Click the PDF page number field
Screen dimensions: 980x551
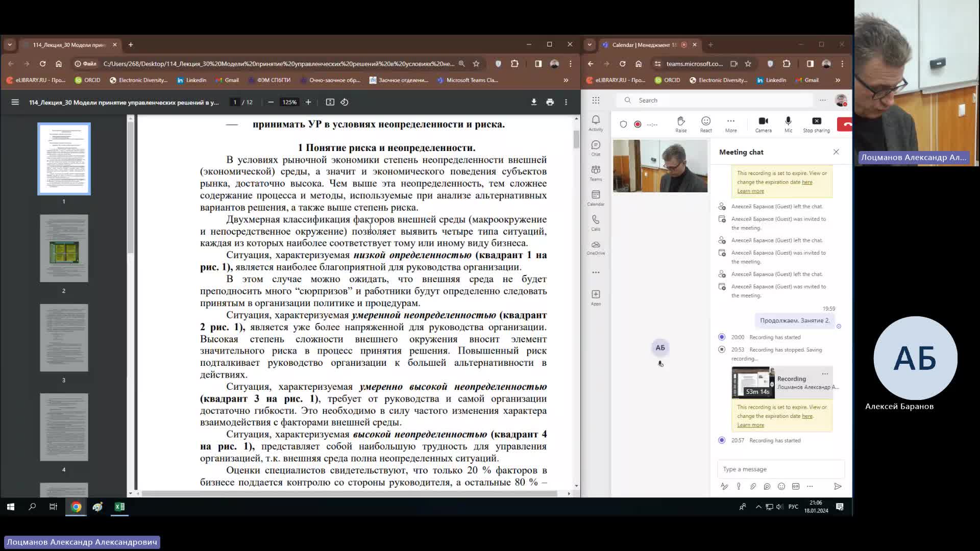click(235, 102)
